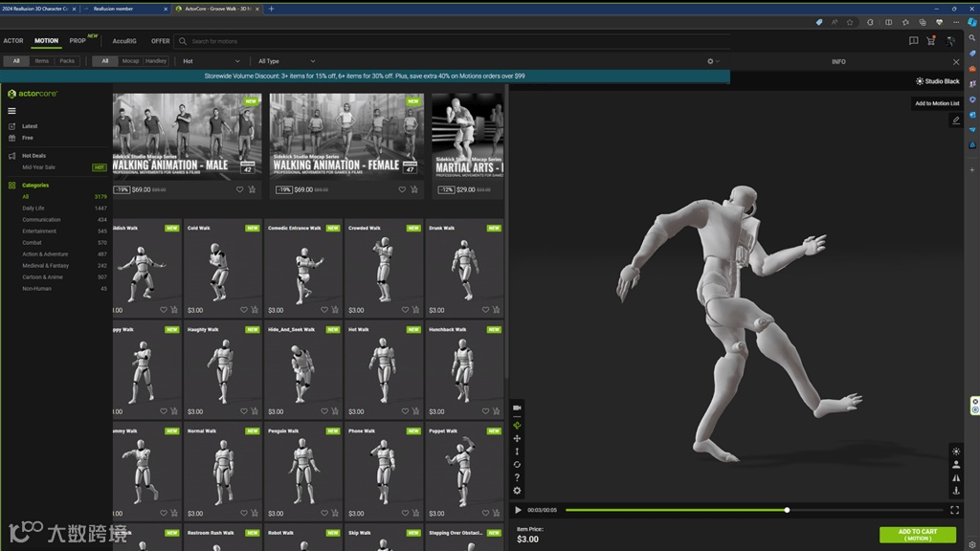The image size is (980, 551).
Task: Open the AccuRIG tab
Action: [x=124, y=41]
